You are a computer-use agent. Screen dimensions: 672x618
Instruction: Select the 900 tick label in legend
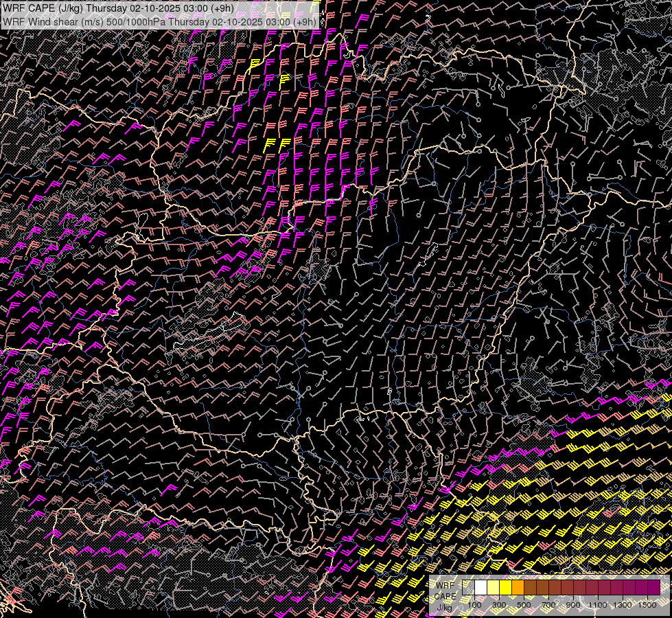tap(573, 605)
